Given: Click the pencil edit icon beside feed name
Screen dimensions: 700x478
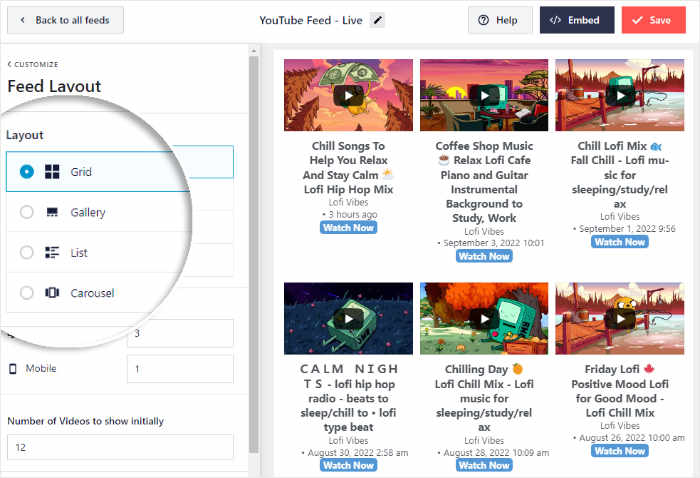Looking at the screenshot, I should (x=377, y=20).
